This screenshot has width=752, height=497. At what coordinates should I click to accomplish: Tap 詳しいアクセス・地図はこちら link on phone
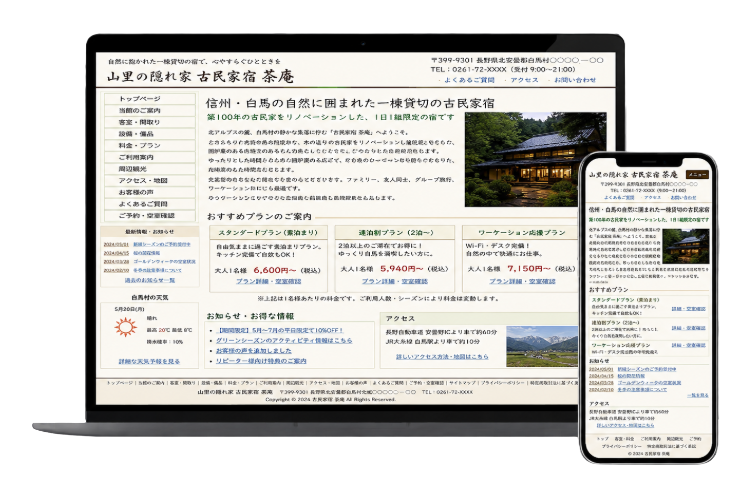625,426
